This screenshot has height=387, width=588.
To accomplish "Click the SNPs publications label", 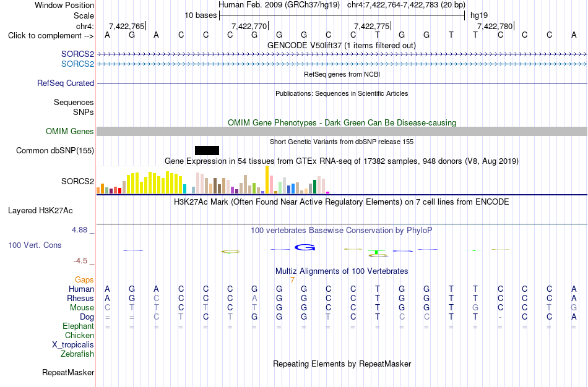I will pos(84,112).
